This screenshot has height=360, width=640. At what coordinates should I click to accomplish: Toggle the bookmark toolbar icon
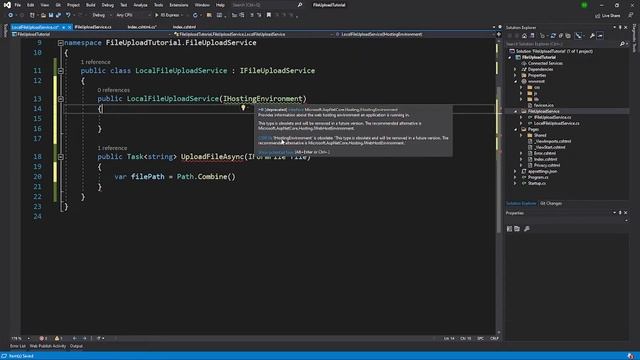(269, 15)
